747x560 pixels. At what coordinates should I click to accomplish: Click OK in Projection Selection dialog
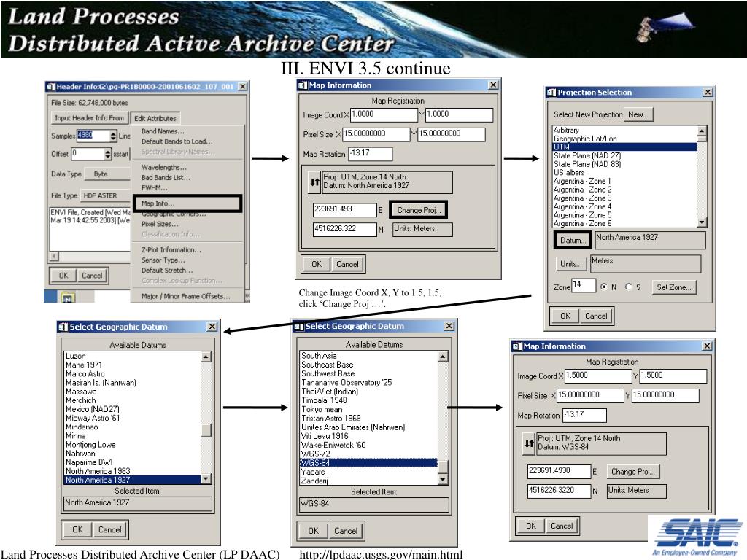pyautogui.click(x=565, y=316)
